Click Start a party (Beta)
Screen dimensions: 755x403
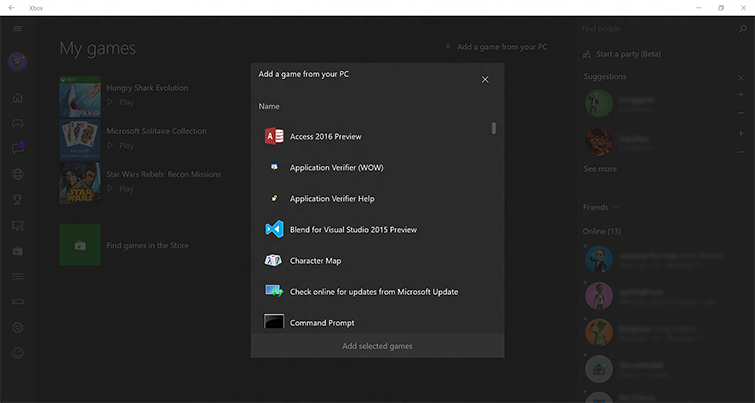(x=621, y=54)
